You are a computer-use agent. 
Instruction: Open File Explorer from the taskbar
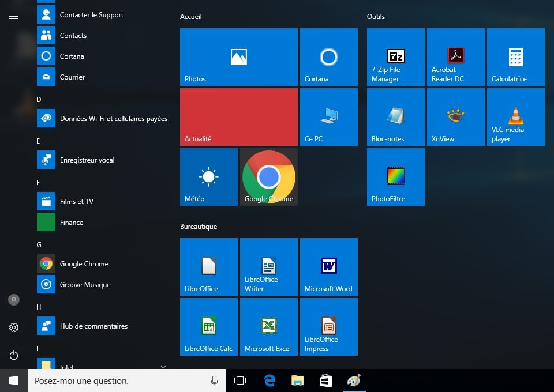point(298,380)
